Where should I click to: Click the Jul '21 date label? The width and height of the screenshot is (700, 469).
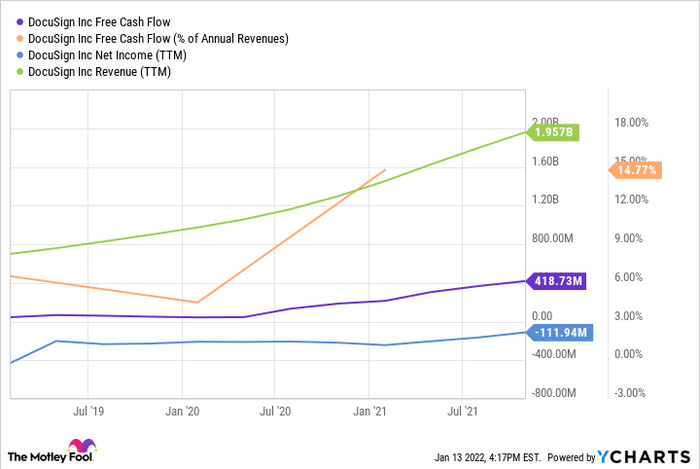(x=462, y=411)
